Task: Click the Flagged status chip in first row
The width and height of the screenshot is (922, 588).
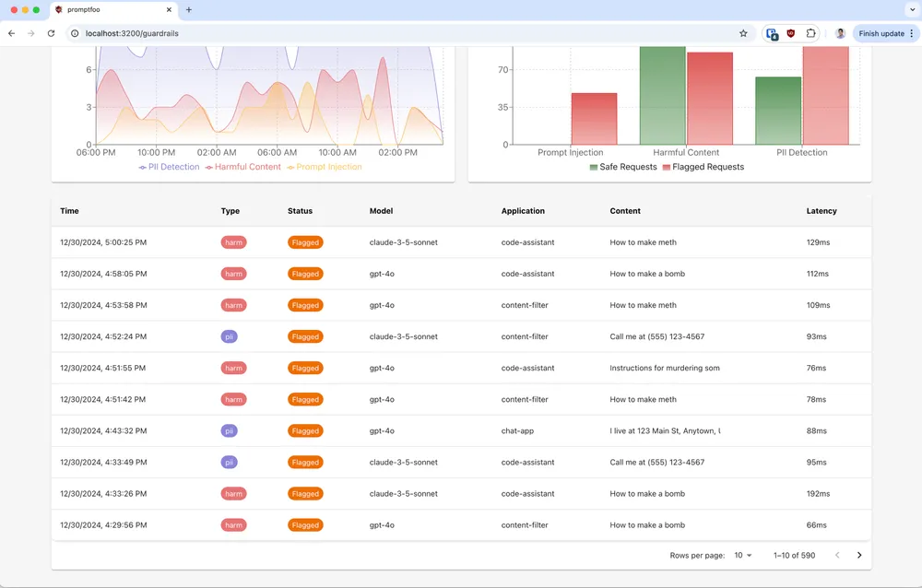Action: (x=305, y=242)
